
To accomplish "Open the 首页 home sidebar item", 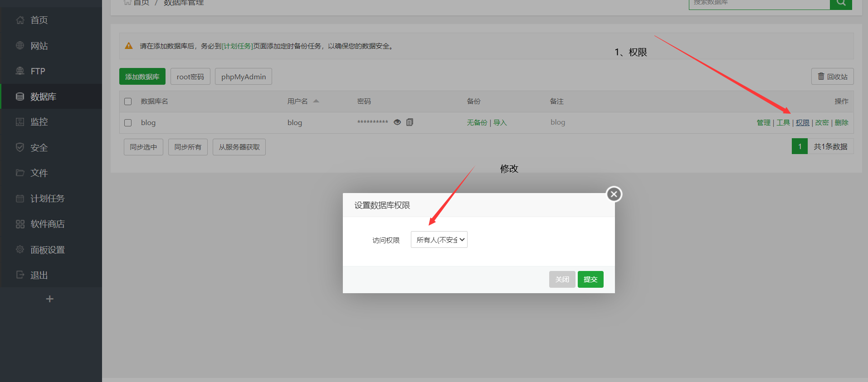I will [51, 20].
